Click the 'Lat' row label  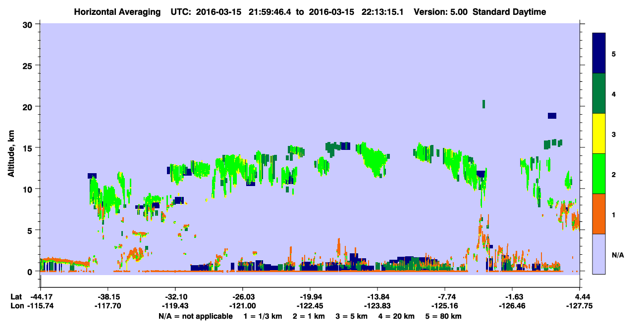point(16,297)
